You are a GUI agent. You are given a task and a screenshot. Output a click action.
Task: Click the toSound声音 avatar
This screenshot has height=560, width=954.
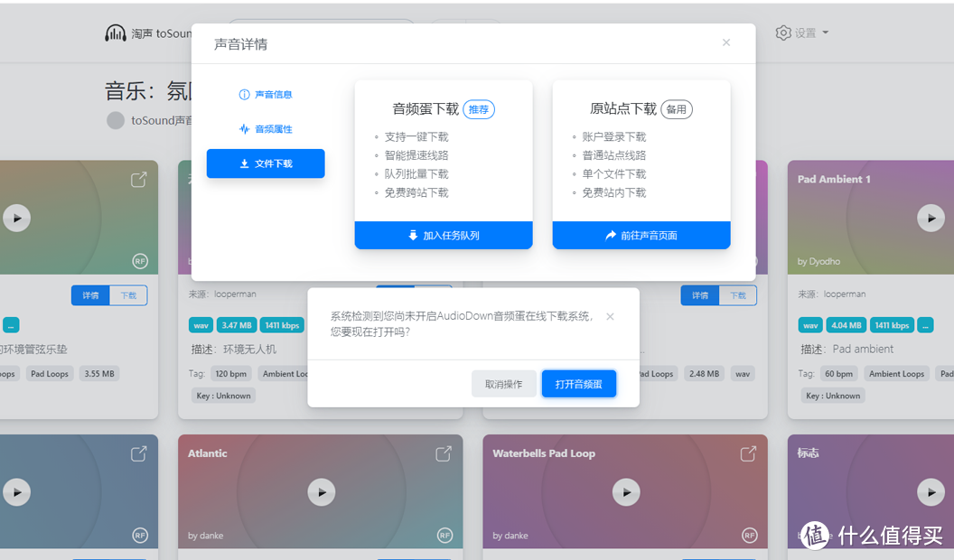tap(116, 120)
